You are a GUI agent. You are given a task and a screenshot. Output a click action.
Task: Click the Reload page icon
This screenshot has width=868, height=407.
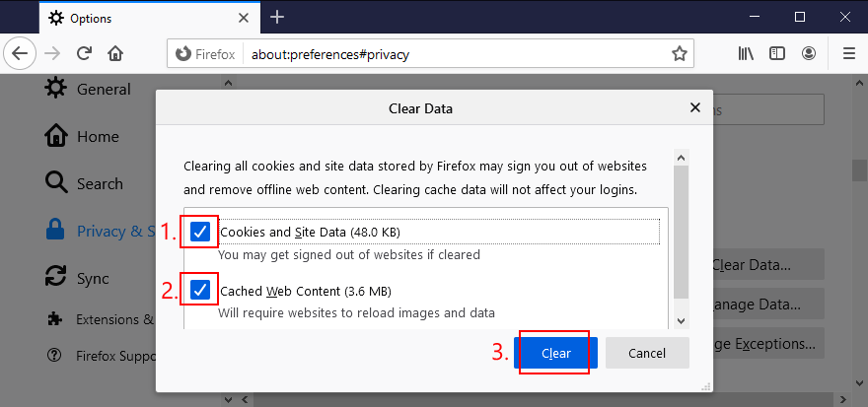pyautogui.click(x=85, y=53)
